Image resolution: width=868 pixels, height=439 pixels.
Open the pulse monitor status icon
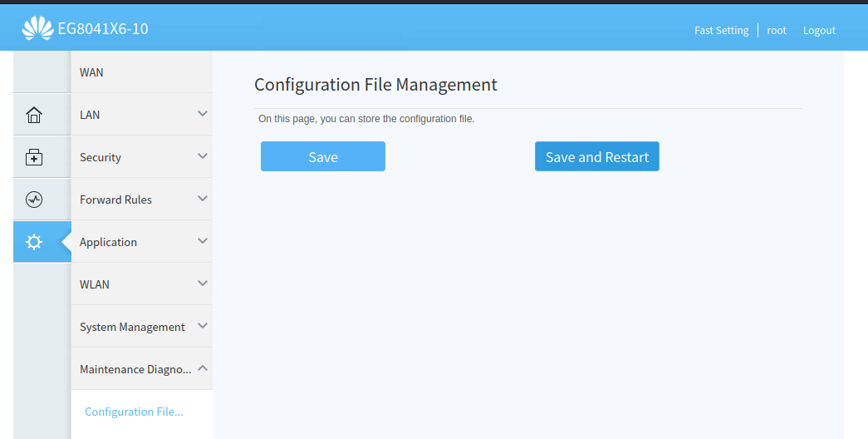pos(34,199)
